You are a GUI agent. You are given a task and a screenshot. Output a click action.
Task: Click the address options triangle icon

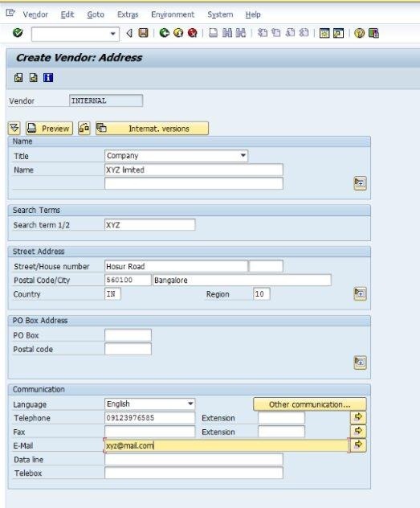(14, 129)
